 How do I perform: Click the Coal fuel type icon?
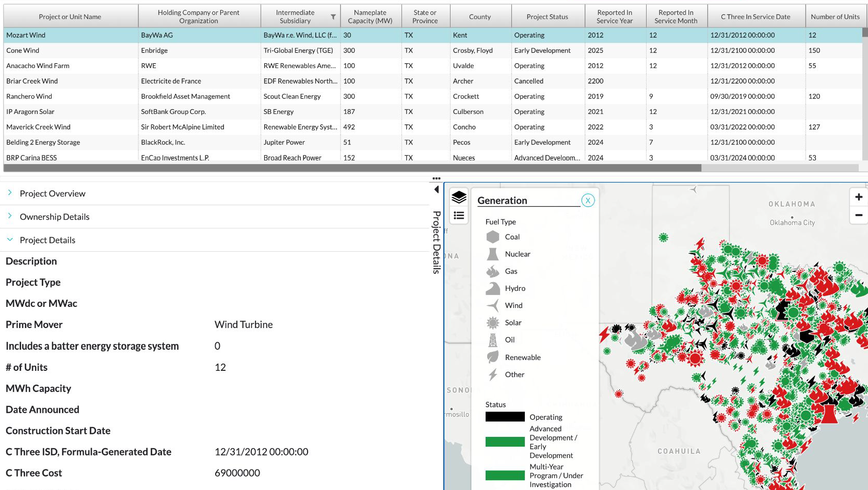tap(493, 237)
